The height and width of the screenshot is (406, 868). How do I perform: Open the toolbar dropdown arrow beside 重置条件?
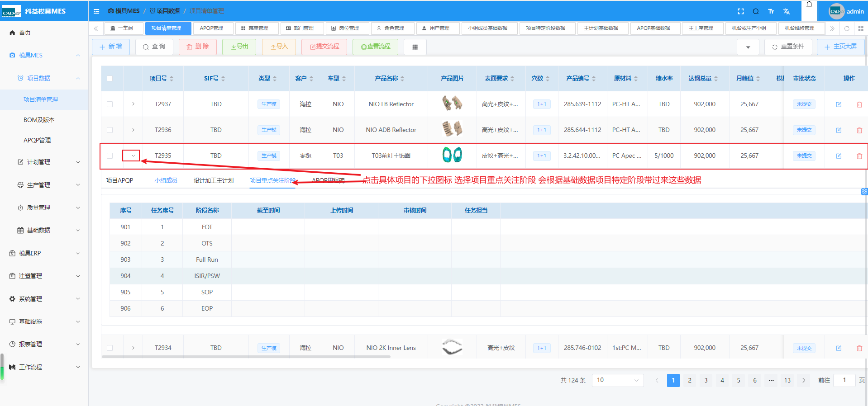(x=748, y=47)
